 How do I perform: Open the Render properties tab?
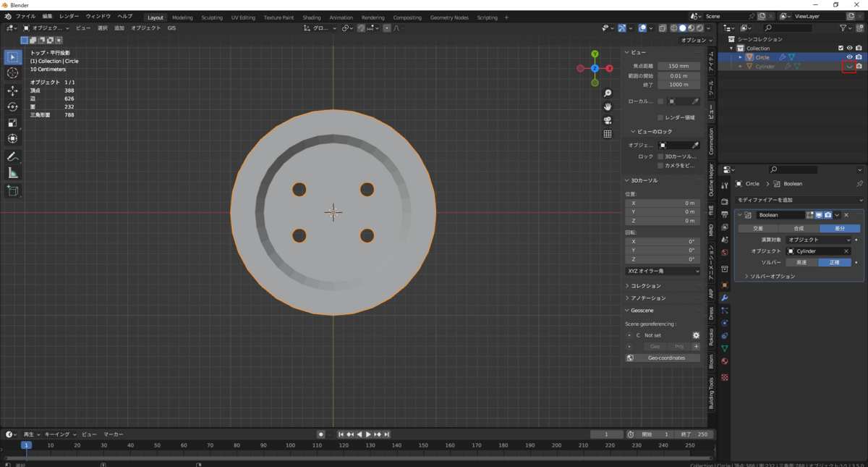tap(725, 201)
